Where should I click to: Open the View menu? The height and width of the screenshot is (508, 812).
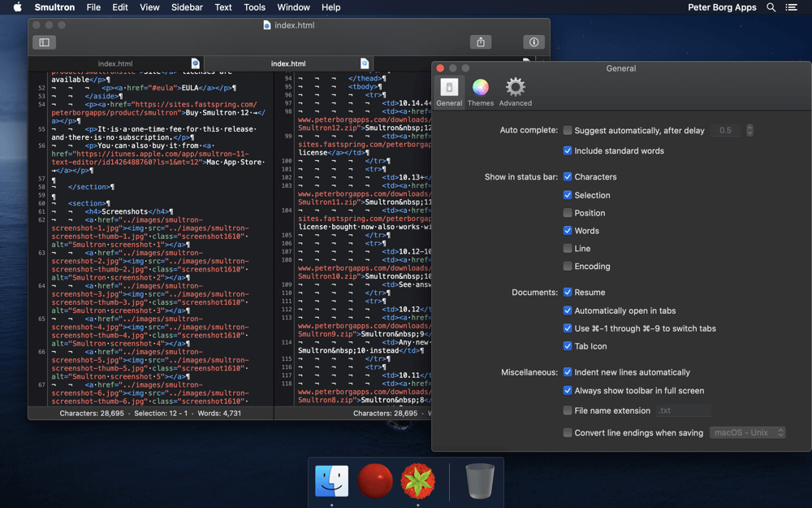pyautogui.click(x=149, y=7)
